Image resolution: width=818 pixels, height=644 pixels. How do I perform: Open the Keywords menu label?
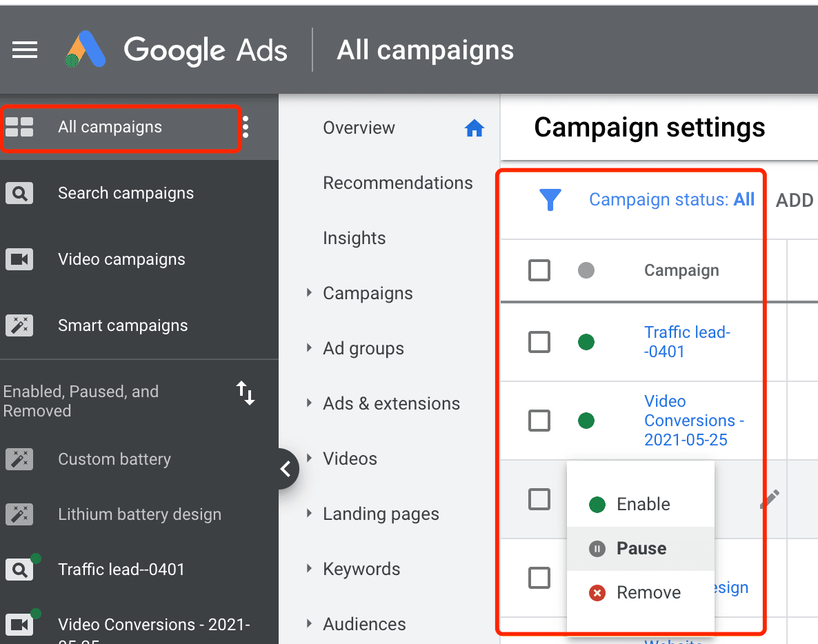click(361, 569)
